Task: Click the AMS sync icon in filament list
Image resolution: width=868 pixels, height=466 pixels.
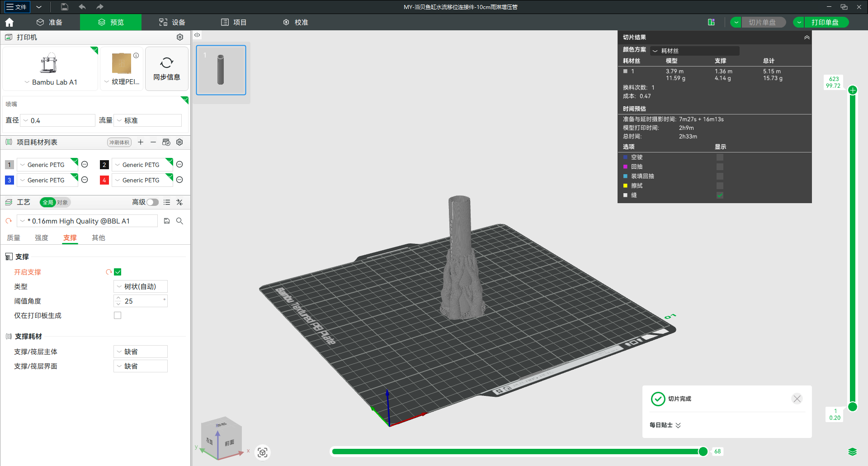Action: pos(166,142)
